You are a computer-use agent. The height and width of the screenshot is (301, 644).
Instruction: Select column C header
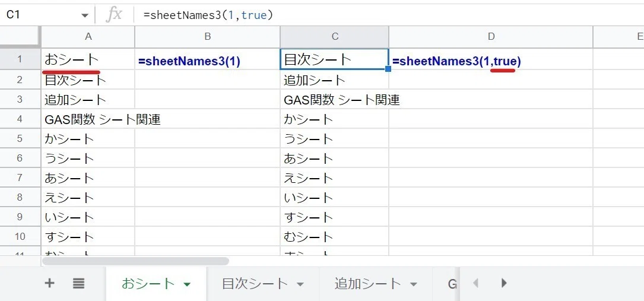(x=334, y=37)
